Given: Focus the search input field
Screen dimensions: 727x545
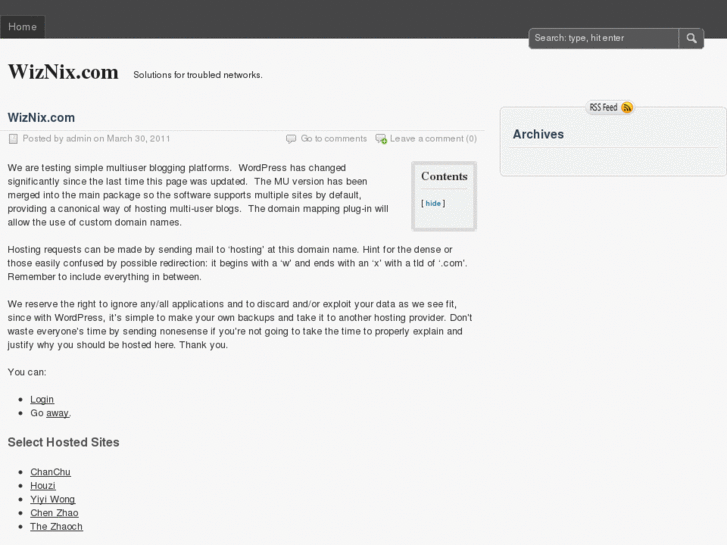Looking at the screenshot, I should pos(604,38).
